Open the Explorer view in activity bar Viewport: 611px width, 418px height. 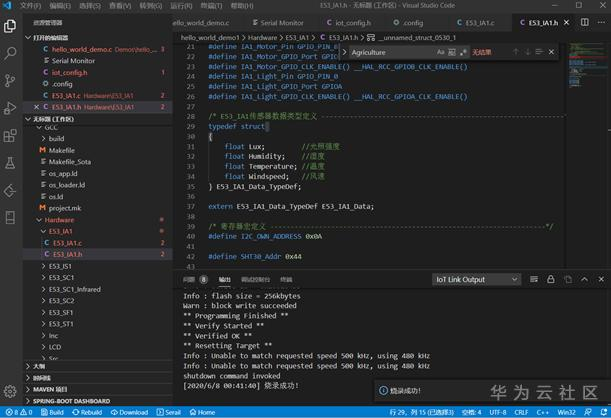click(x=10, y=27)
